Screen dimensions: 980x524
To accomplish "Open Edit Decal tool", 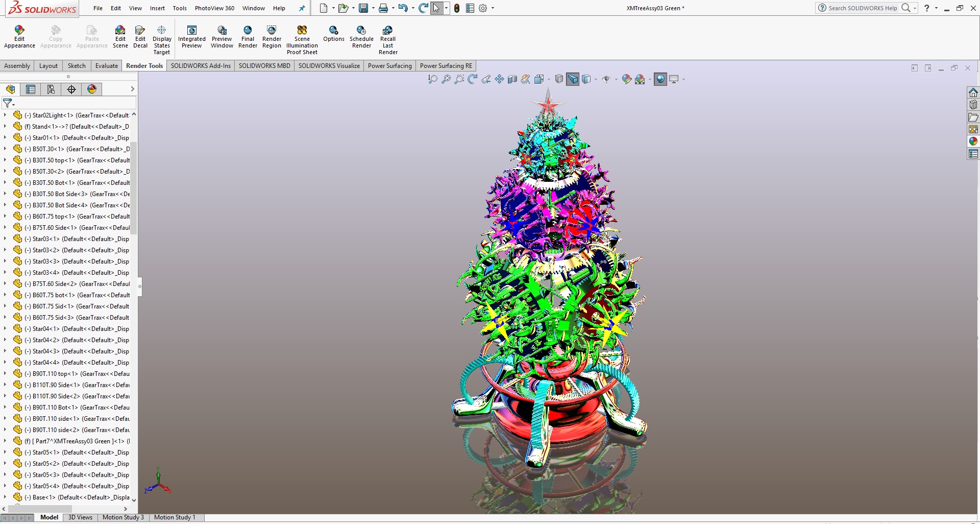I will point(140,37).
